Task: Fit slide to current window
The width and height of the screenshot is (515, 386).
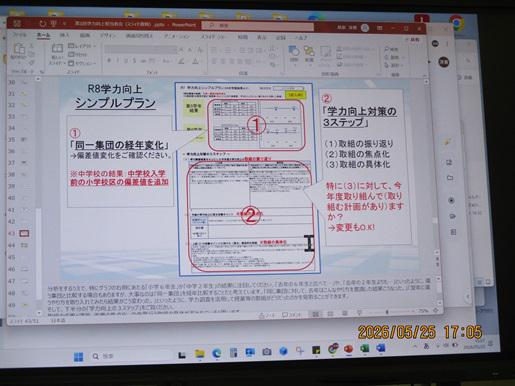Action: 436,310
